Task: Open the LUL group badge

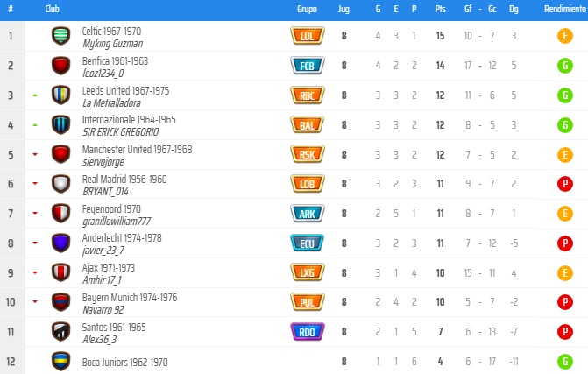Action: coord(307,36)
